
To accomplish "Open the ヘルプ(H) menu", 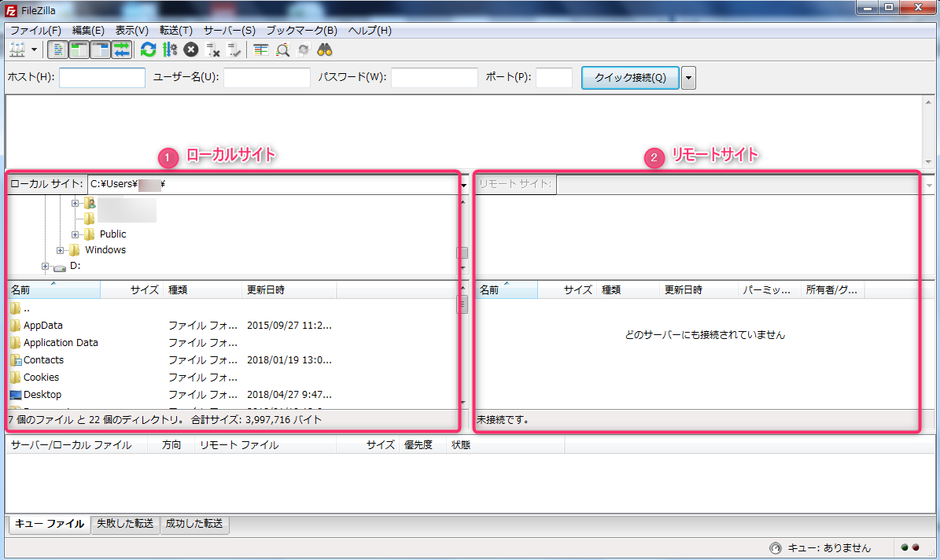I will [369, 30].
